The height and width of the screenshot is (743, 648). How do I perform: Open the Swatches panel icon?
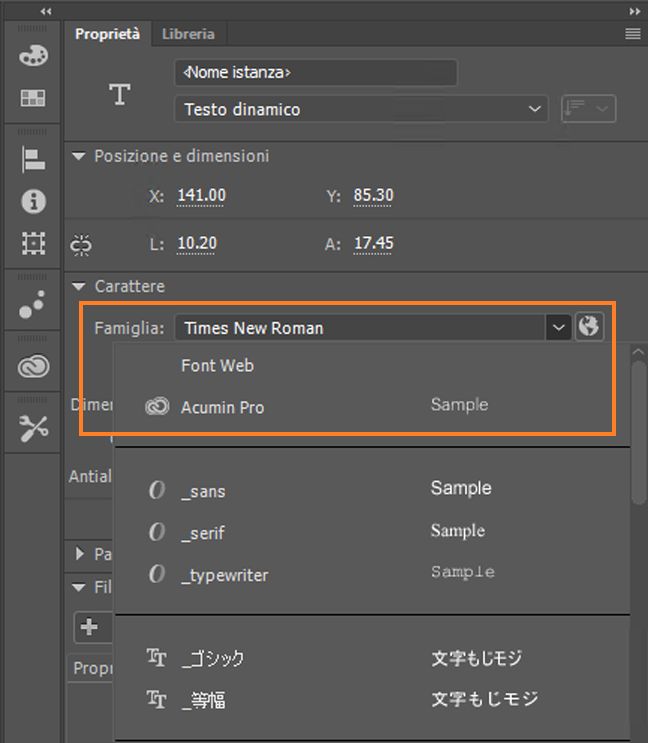coord(33,98)
